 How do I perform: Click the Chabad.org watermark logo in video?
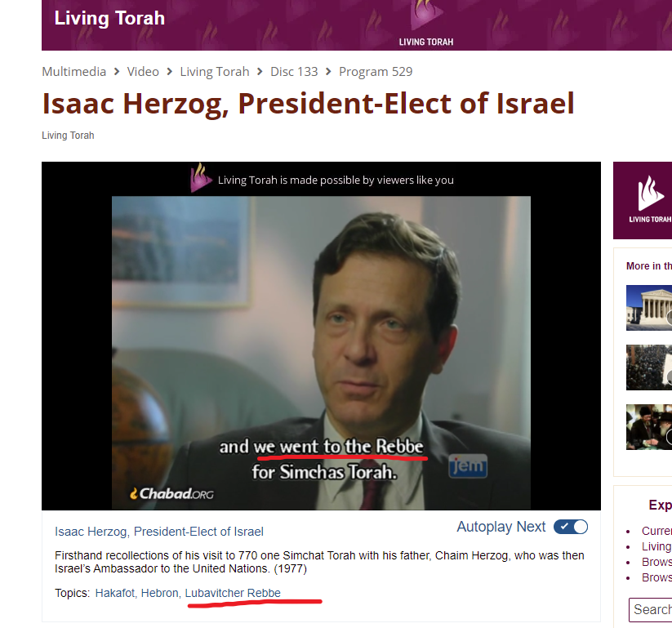[x=171, y=494]
